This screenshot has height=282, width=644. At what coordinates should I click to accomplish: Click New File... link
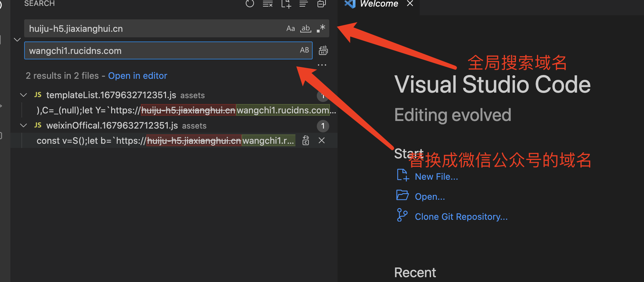(x=436, y=177)
